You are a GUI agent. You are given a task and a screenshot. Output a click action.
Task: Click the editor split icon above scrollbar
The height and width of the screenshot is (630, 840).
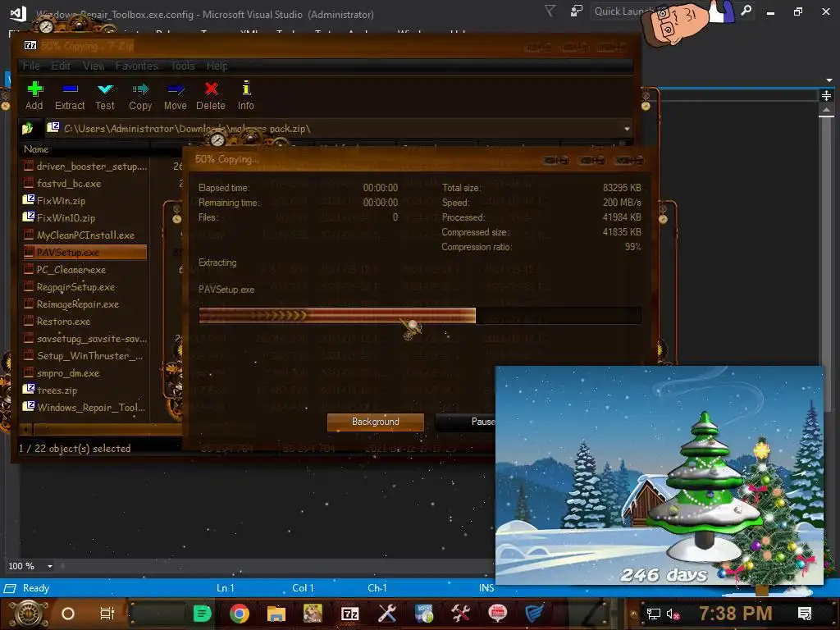tap(827, 96)
